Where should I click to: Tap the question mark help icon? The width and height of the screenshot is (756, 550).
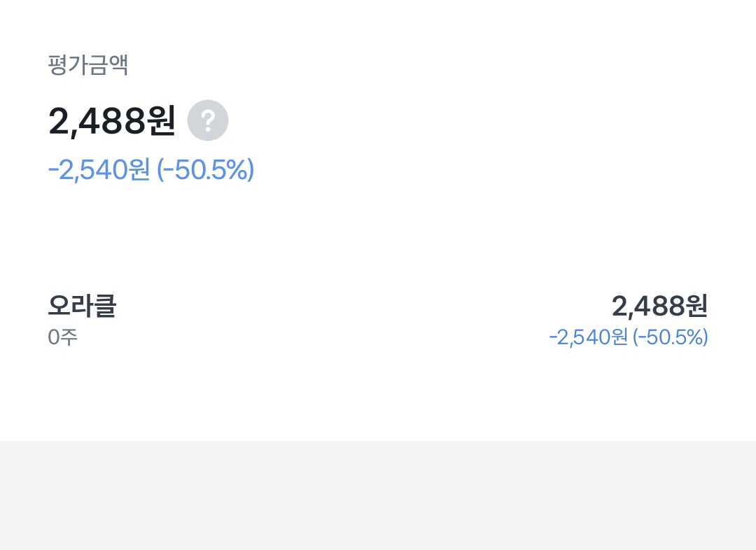208,121
